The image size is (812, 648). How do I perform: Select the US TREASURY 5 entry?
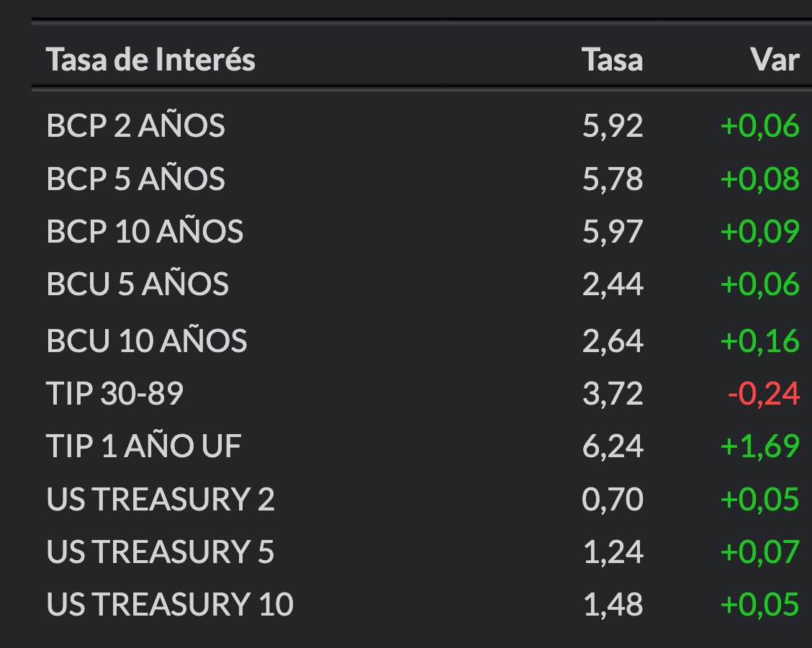pyautogui.click(x=161, y=552)
